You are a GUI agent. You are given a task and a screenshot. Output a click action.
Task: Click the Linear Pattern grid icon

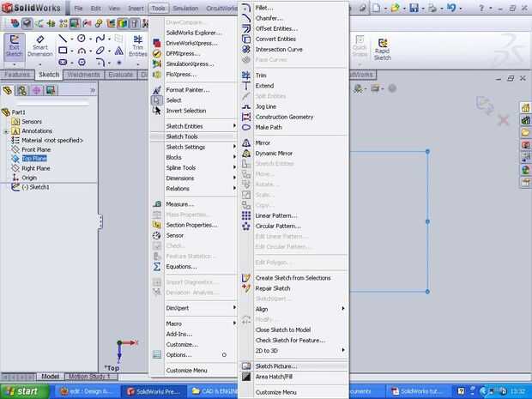(x=246, y=215)
